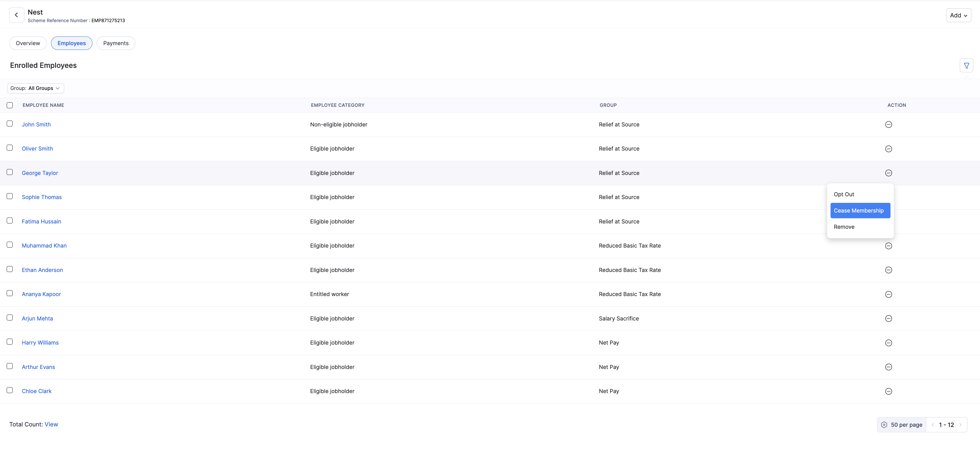
Task: Open the Group: All Groups dropdown
Action: pos(35,88)
